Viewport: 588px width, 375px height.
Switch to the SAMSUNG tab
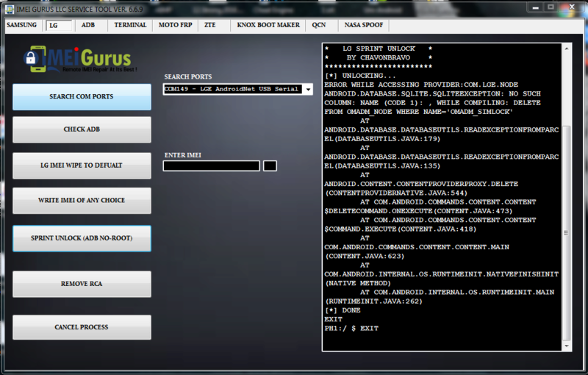[x=22, y=25]
